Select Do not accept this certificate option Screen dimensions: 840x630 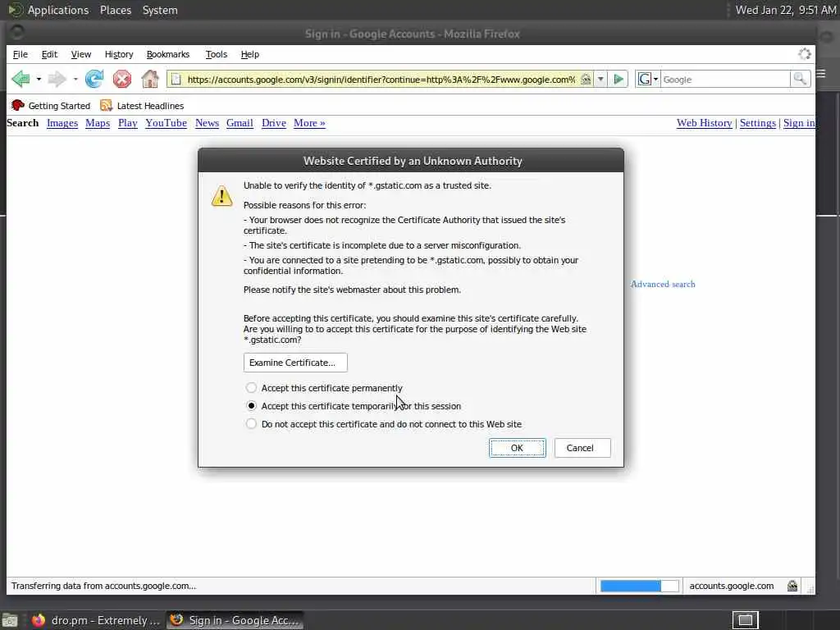(251, 424)
